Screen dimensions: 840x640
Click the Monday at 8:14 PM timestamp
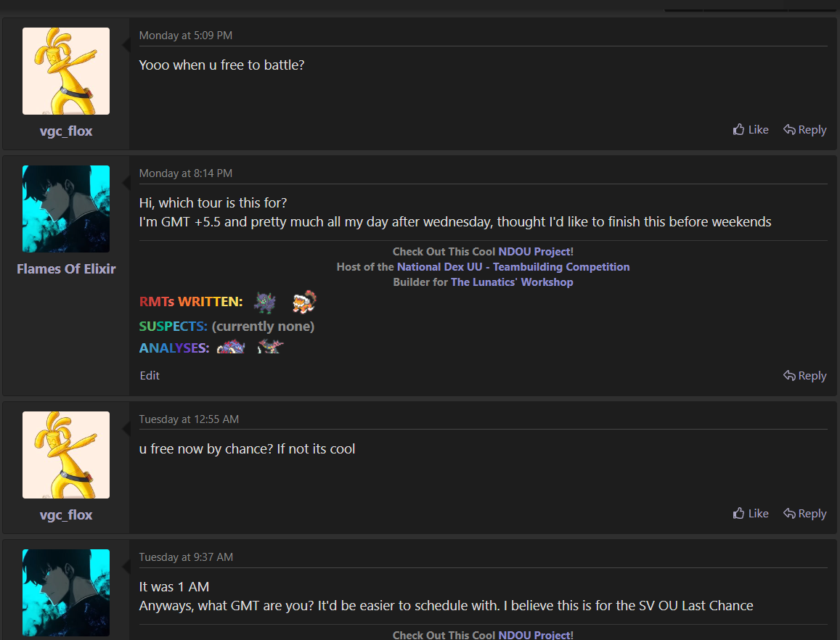[x=185, y=173]
